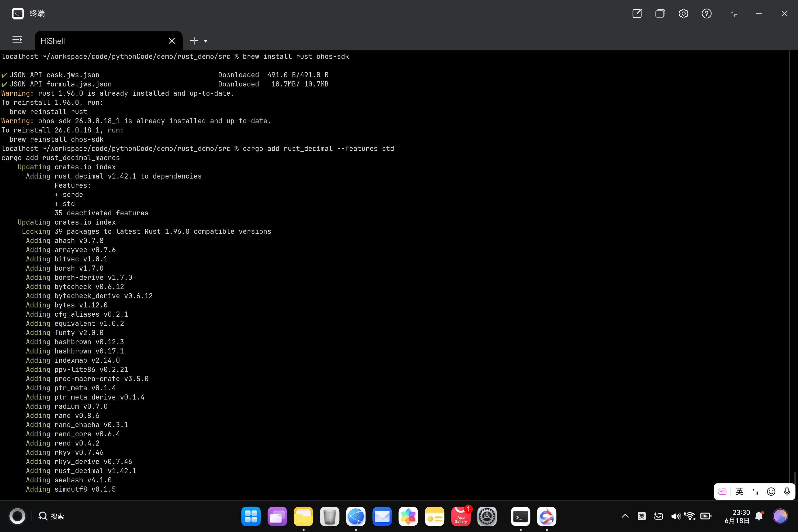The image size is (798, 532).
Task: Click the 'Adding simdutf8 v0.1.5' line
Action: [x=71, y=489]
